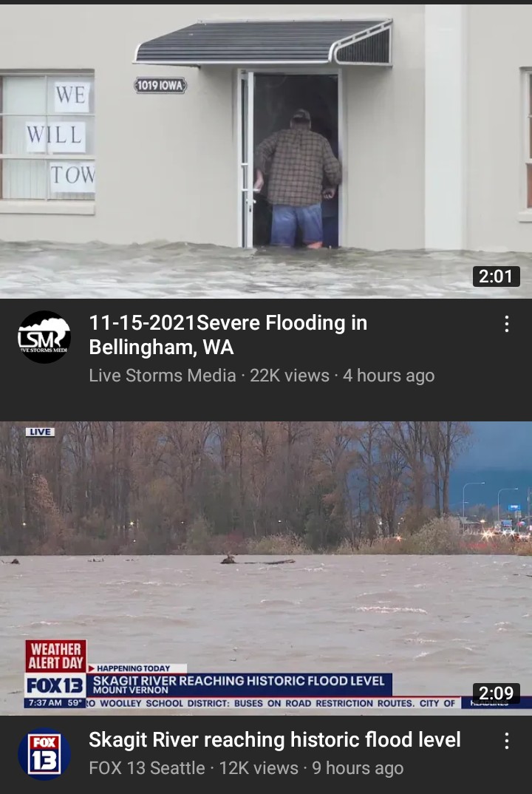This screenshot has height=794, width=532.
Task: Open more options for Skagit River video
Action: 506,741
